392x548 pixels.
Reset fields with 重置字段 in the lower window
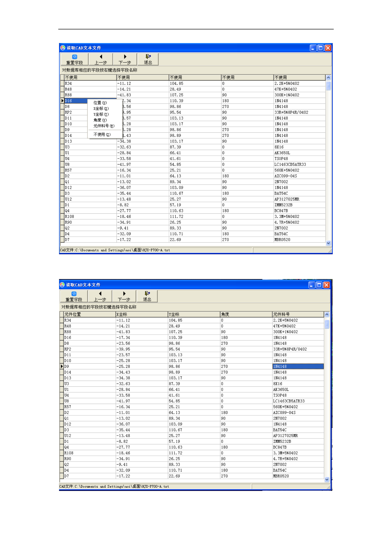point(74,296)
